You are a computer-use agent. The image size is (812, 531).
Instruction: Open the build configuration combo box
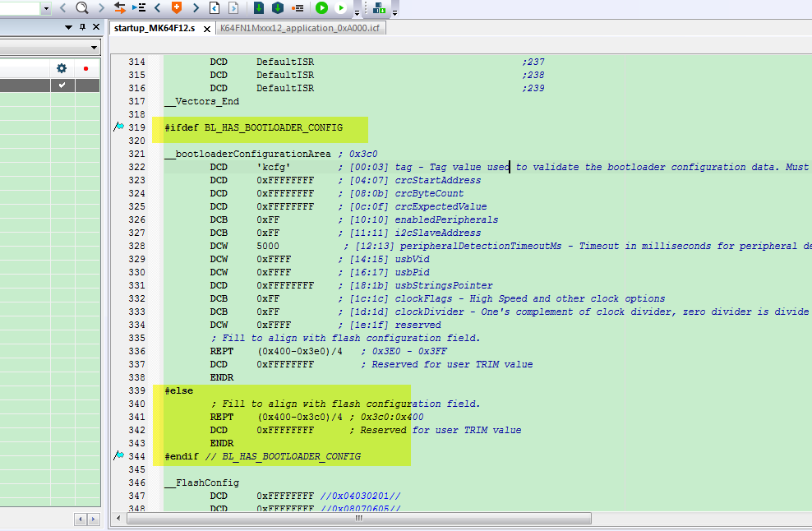pyautogui.click(x=49, y=48)
